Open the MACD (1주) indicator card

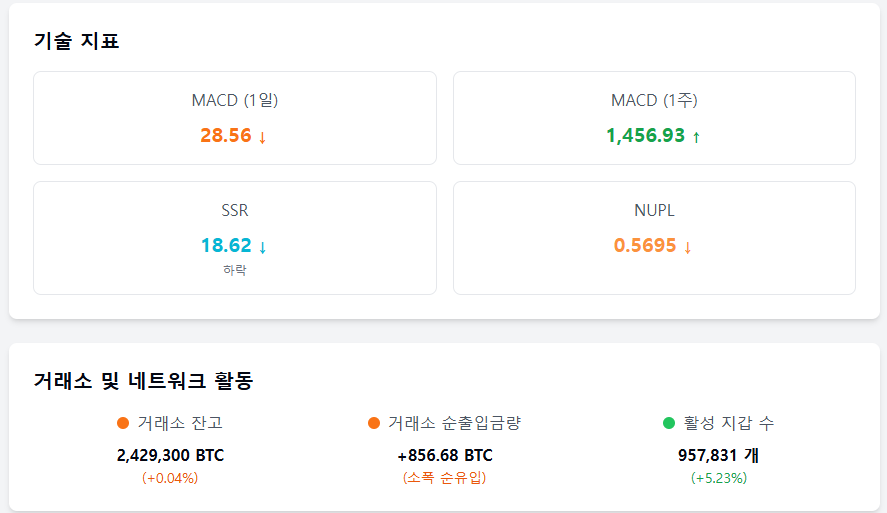click(x=654, y=118)
